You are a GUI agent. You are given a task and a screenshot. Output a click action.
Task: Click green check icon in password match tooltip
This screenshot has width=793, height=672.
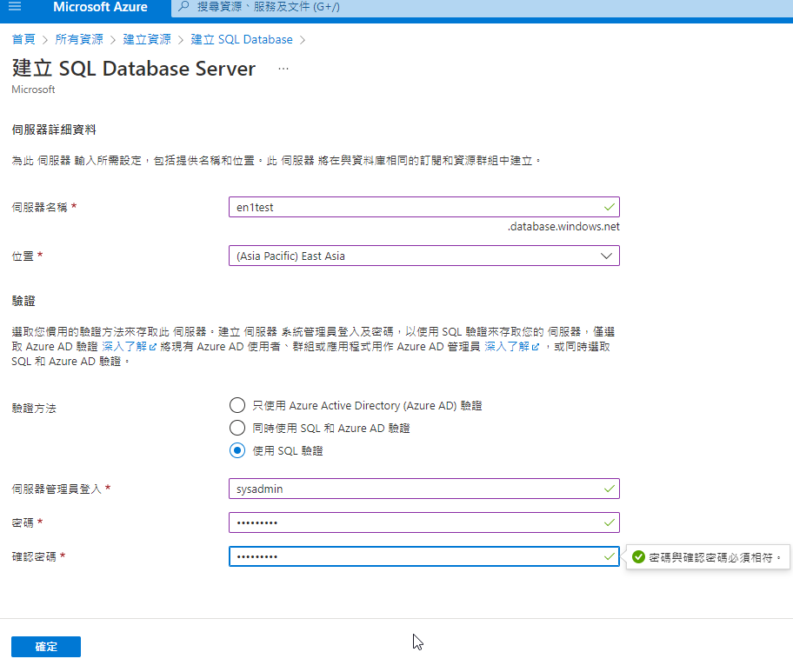638,557
